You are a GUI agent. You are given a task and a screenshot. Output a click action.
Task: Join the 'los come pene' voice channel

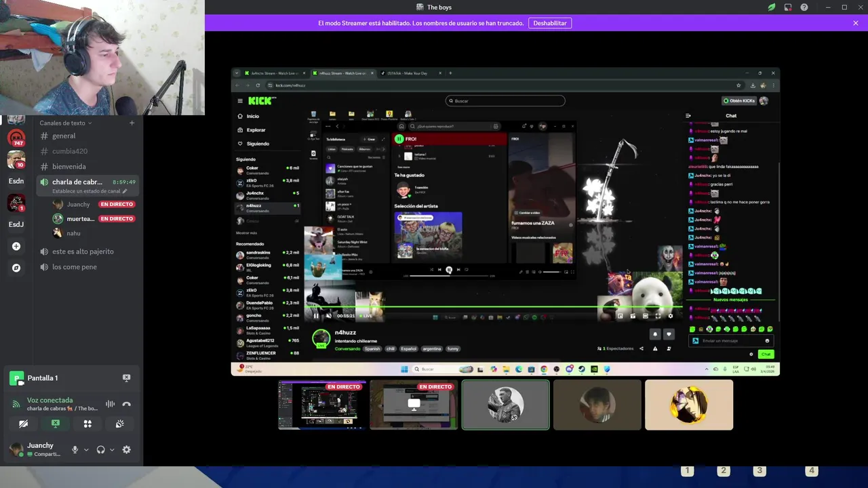tap(88, 267)
